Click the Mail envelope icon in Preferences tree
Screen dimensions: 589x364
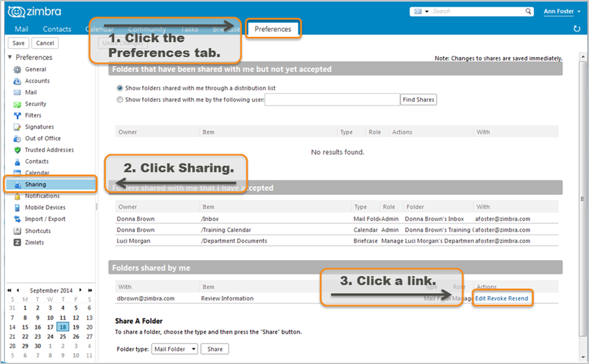18,92
